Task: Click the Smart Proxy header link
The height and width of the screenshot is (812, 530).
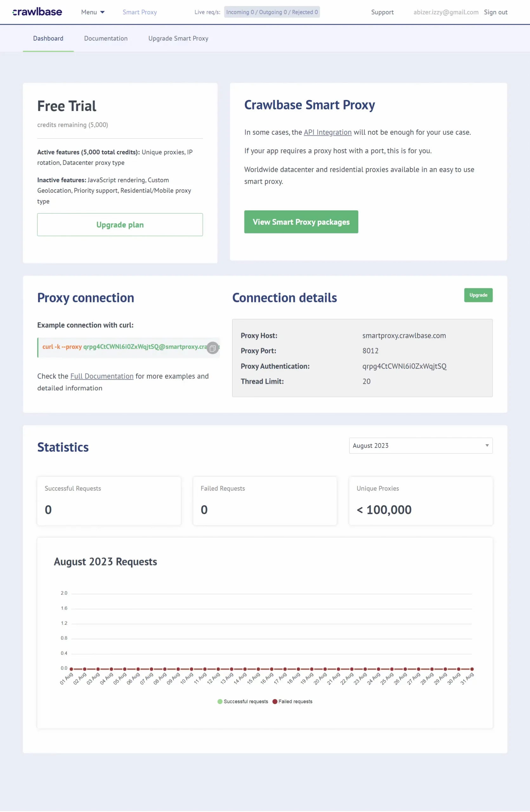Action: tap(140, 12)
